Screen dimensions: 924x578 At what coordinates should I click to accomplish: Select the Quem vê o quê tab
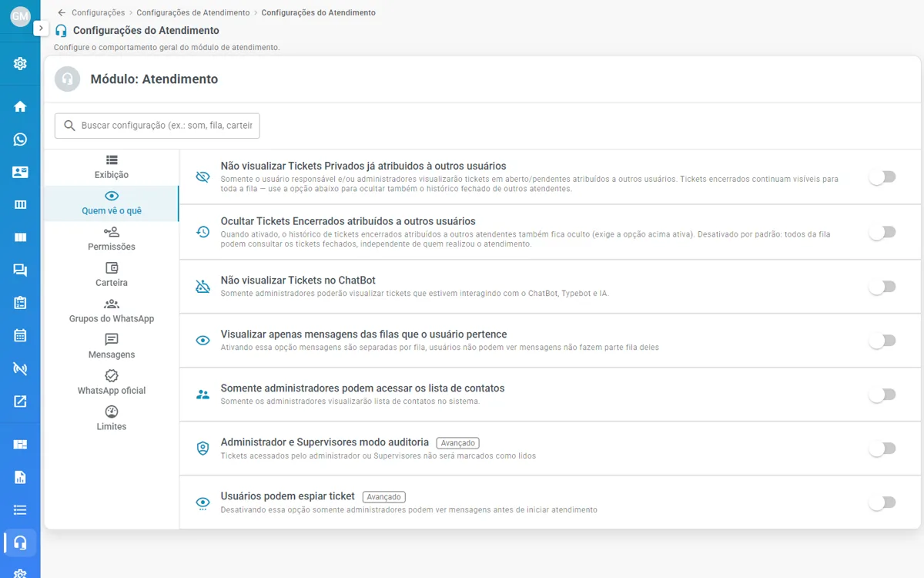point(112,203)
